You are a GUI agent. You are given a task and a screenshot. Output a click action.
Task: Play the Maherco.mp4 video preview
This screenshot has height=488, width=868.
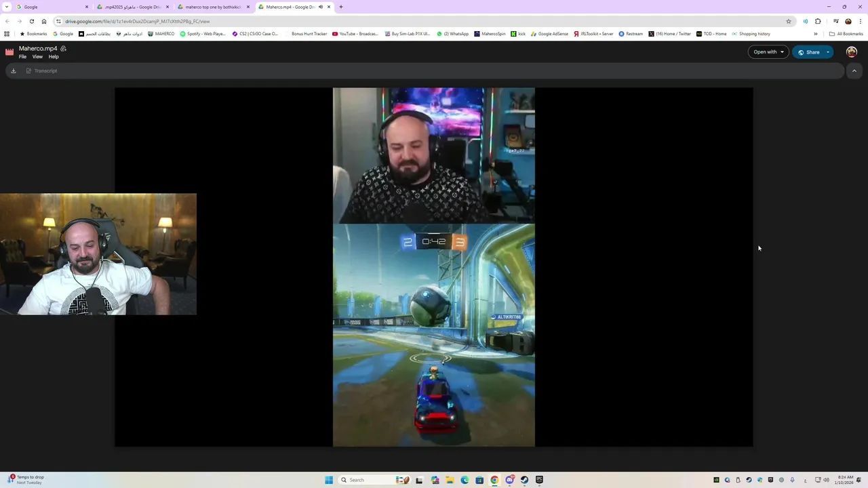click(434, 267)
